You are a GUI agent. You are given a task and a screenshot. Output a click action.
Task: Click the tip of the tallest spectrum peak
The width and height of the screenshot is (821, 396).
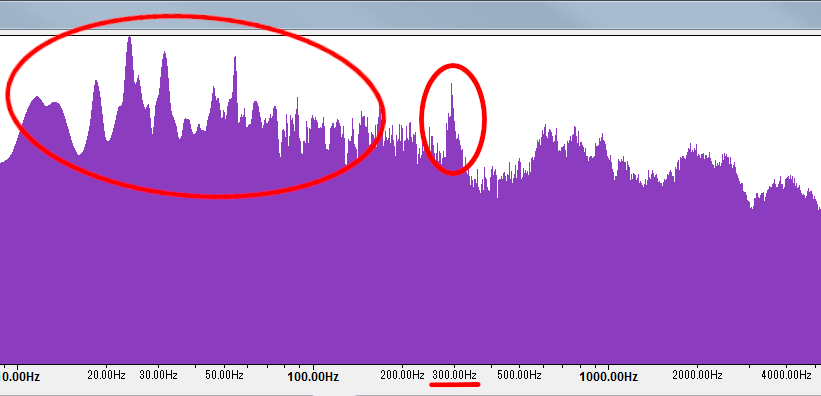[129, 38]
